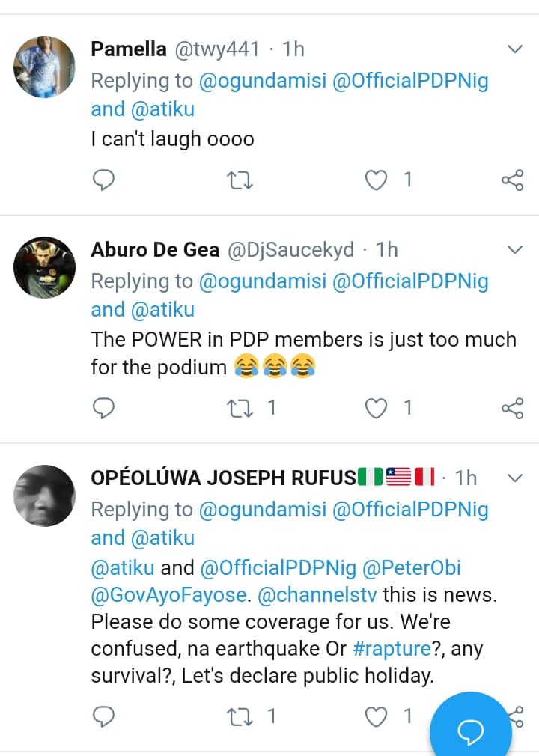The image size is (539, 756).
Task: View Pamella's profile avatar
Action: [x=45, y=67]
